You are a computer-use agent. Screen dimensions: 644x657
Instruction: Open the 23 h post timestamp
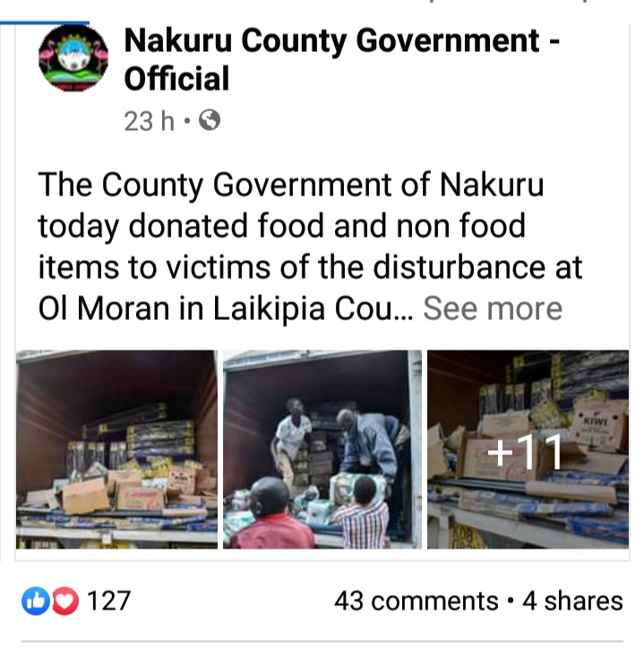tap(149, 121)
